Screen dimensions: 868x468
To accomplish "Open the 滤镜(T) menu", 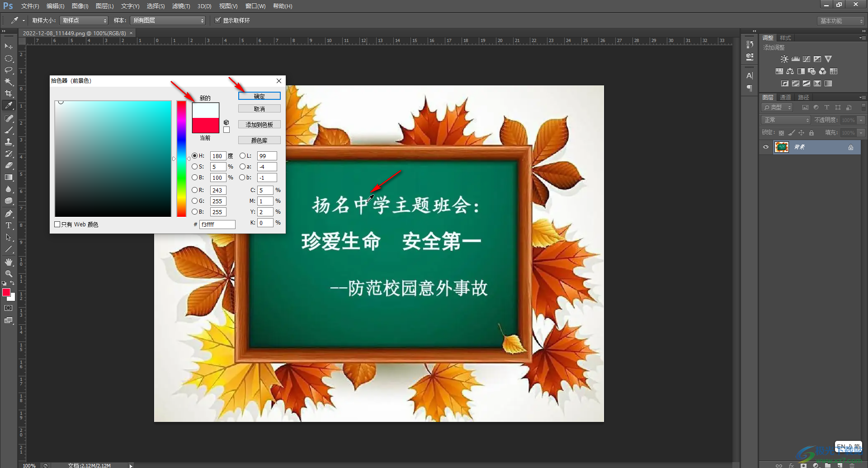I will [x=181, y=6].
